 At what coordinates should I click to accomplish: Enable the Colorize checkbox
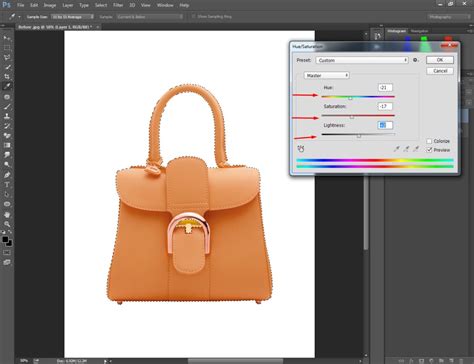429,141
